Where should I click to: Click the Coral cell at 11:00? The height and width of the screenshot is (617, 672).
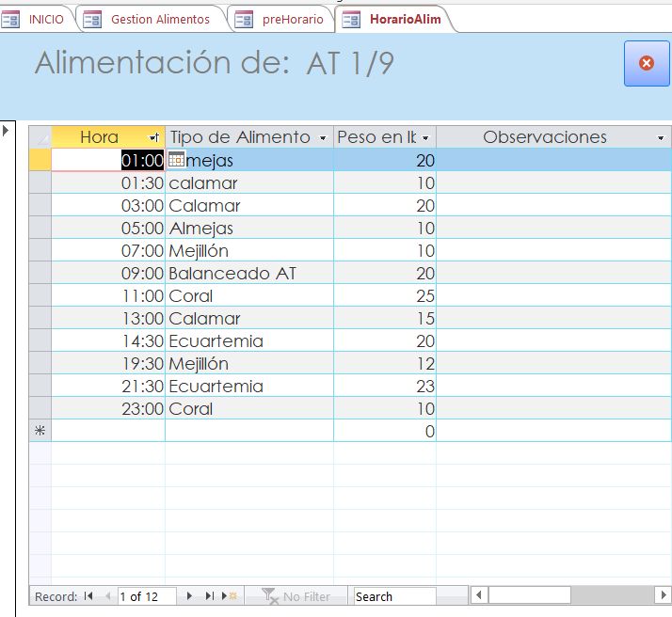click(x=249, y=295)
